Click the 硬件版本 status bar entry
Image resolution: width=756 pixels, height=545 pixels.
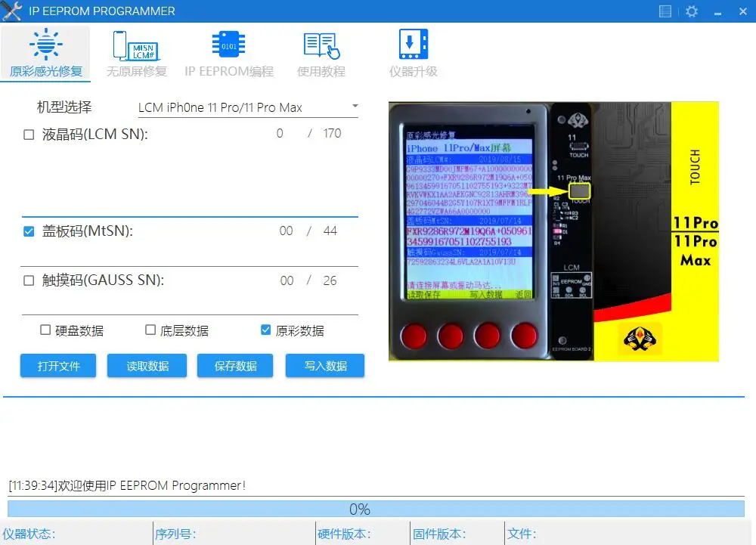pos(344,534)
